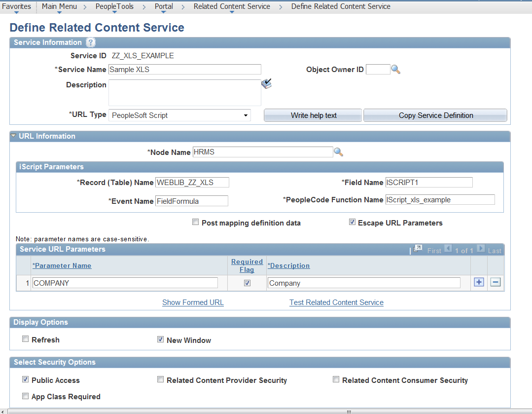Viewport: 532px width, 414px height.
Task: Add a new Service URL Parameter row
Action: (x=478, y=282)
